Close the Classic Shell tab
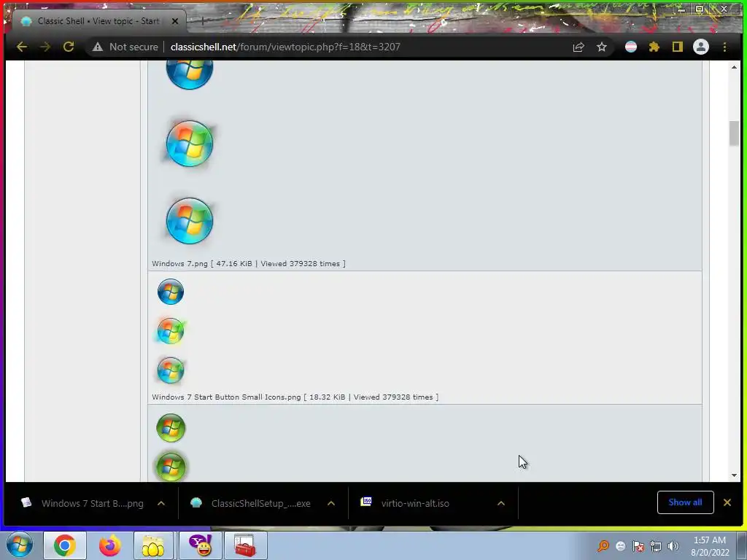The width and height of the screenshot is (747, 560). click(175, 21)
